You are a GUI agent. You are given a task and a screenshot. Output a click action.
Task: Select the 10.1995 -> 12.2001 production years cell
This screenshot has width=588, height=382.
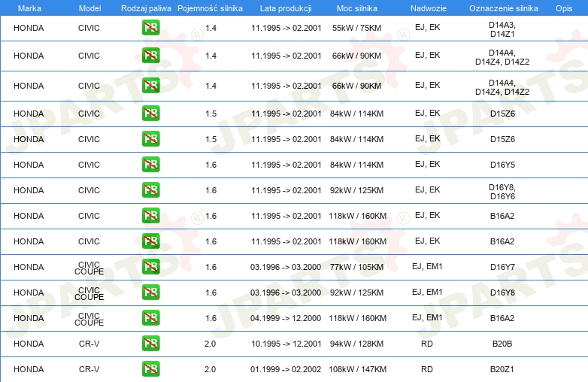point(286,344)
